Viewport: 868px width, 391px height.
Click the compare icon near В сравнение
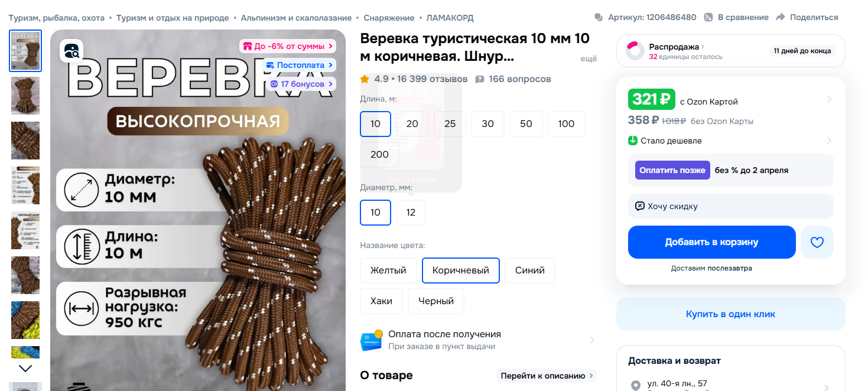tap(708, 18)
